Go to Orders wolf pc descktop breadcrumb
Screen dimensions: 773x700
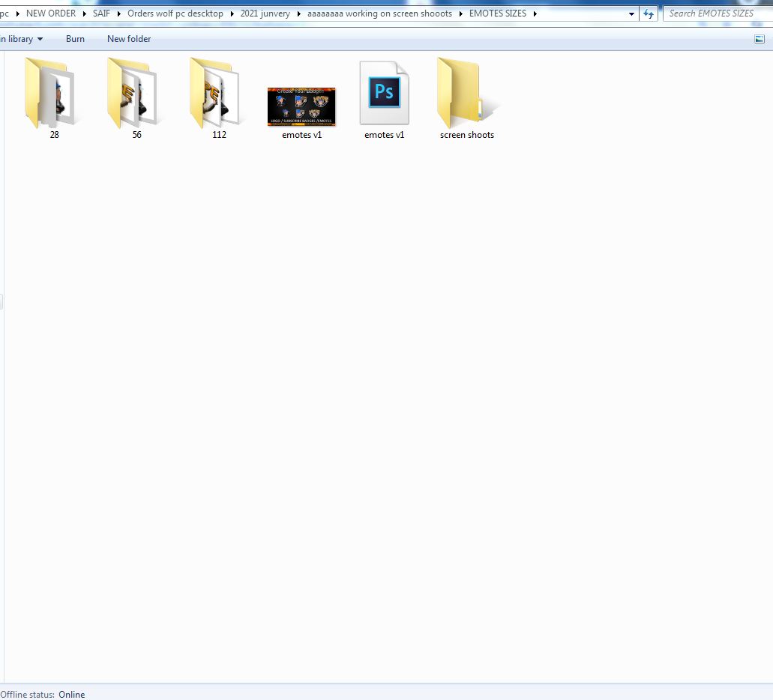pyautogui.click(x=175, y=13)
